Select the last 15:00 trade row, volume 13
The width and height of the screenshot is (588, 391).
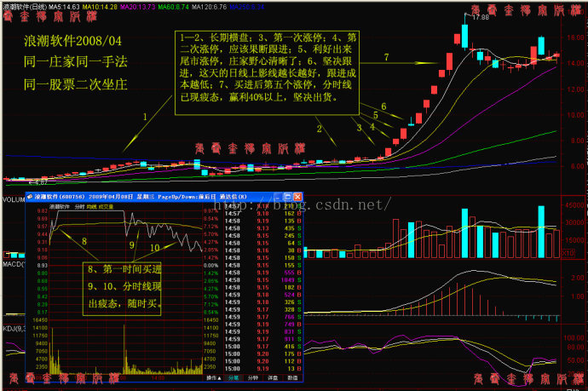point(262,369)
